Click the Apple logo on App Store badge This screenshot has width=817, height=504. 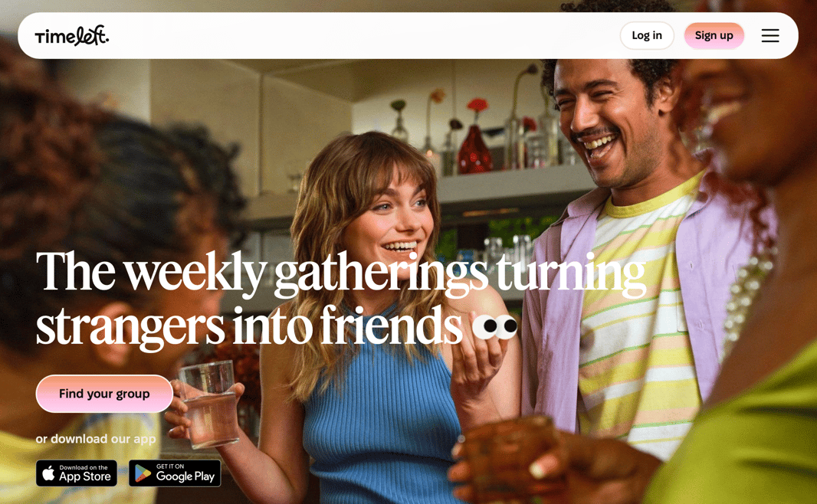(48, 473)
